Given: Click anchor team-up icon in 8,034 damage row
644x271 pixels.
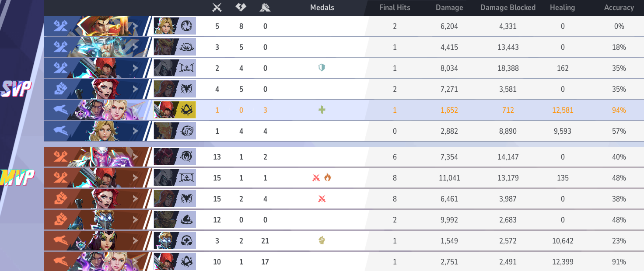Looking at the screenshot, I should point(187,68).
